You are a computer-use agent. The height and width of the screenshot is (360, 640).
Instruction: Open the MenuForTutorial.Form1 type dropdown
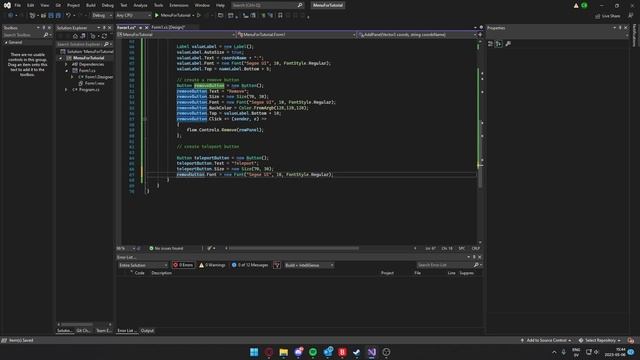pyautogui.click(x=297, y=35)
